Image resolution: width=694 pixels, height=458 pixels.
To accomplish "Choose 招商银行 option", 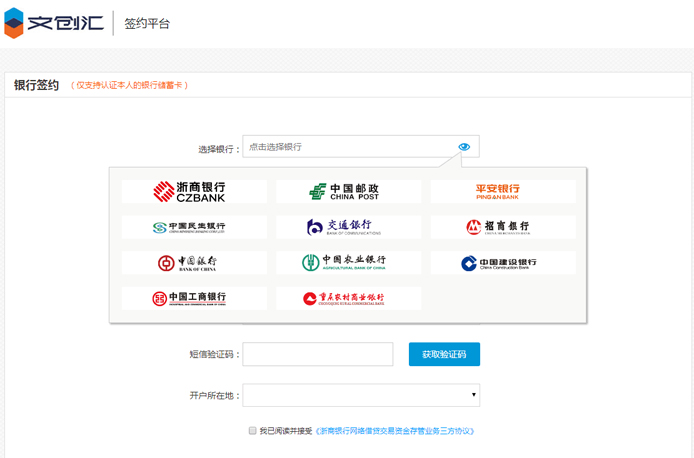I will click(x=503, y=227).
